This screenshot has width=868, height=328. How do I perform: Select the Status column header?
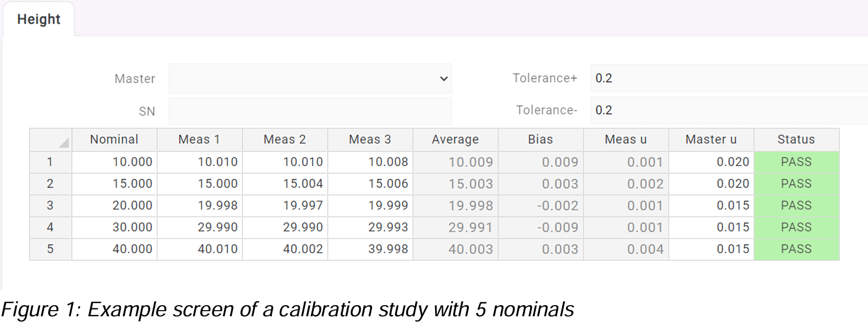click(x=796, y=139)
